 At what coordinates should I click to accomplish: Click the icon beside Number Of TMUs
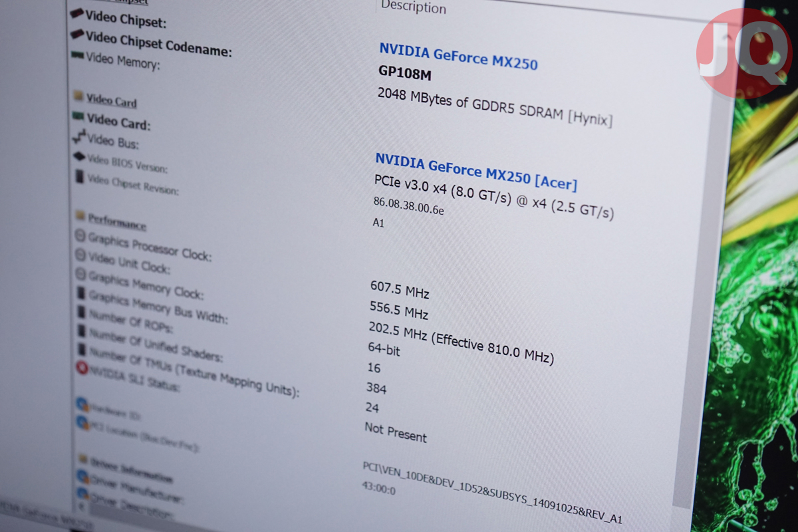tap(82, 349)
